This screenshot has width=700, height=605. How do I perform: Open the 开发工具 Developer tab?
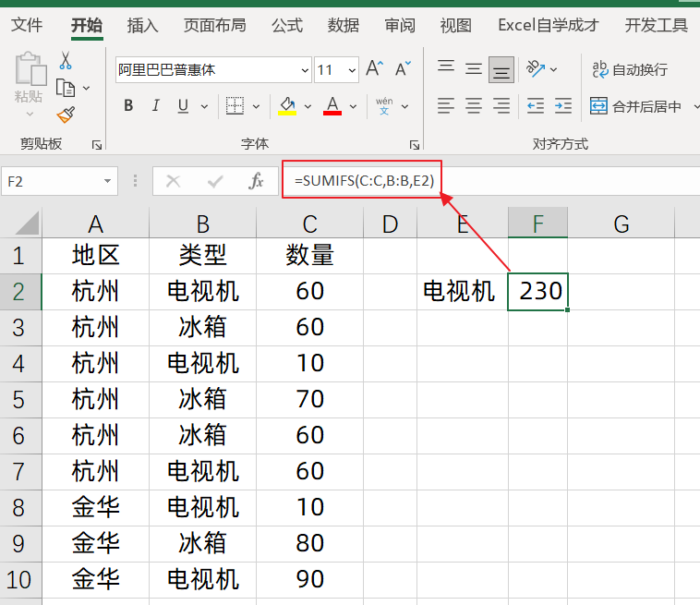coord(656,25)
